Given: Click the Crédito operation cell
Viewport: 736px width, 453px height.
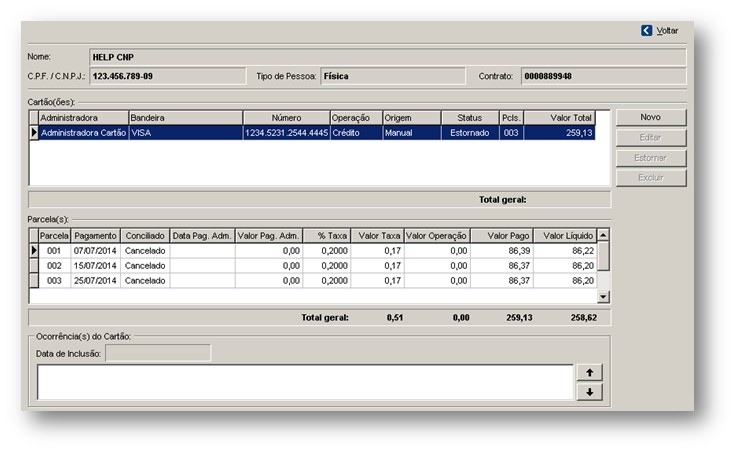Looking at the screenshot, I should 356,133.
